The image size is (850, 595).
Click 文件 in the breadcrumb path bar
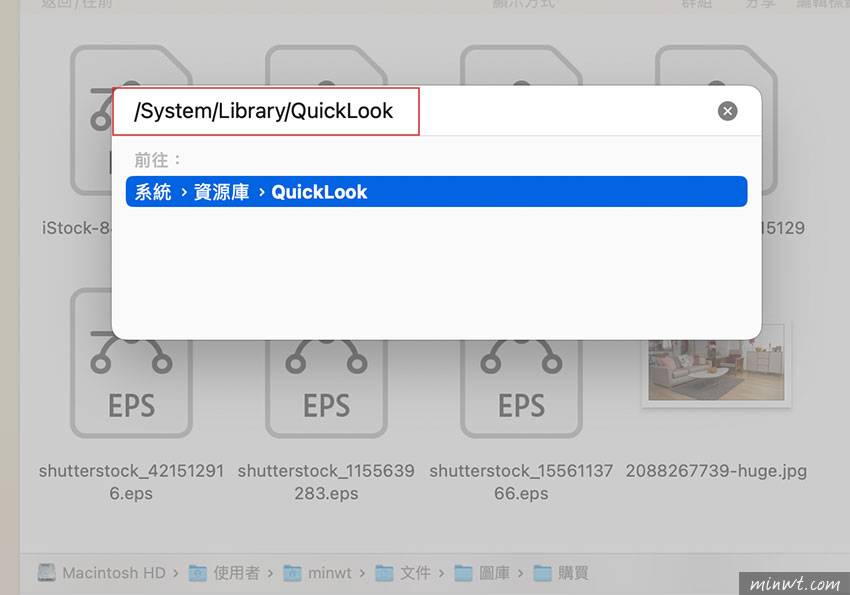[x=412, y=572]
